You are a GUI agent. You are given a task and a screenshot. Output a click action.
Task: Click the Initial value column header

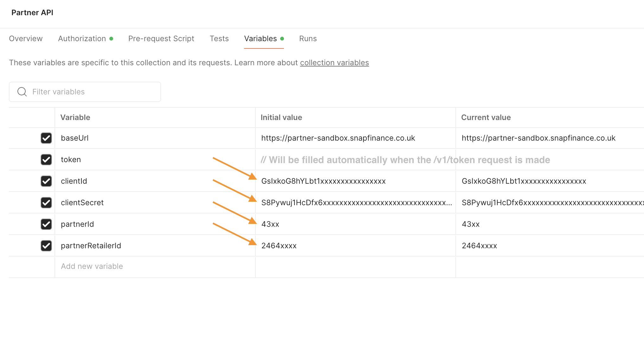[281, 117]
